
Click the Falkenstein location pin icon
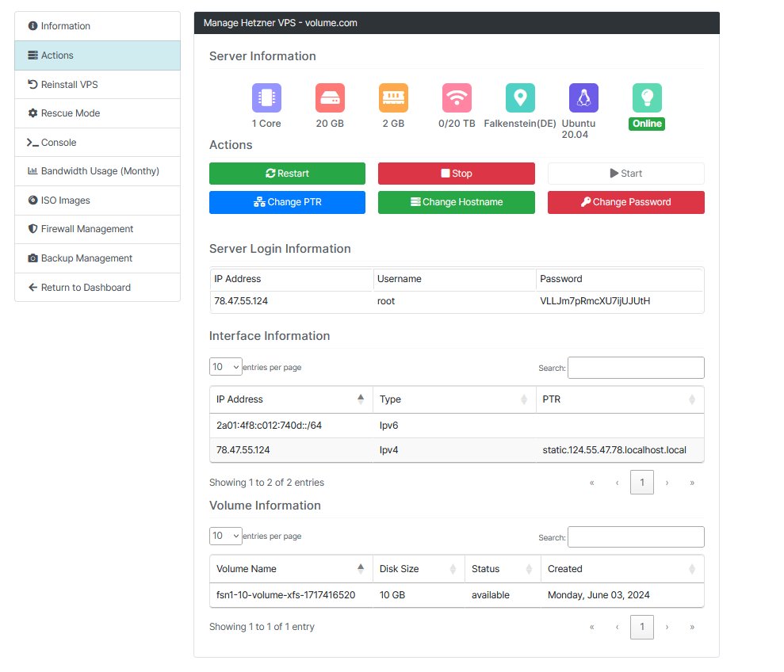tap(520, 97)
